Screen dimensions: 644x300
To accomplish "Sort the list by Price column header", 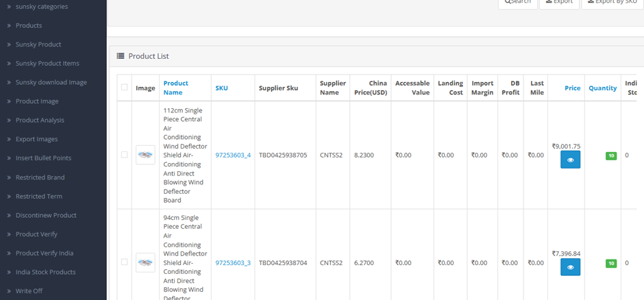I will [572, 88].
